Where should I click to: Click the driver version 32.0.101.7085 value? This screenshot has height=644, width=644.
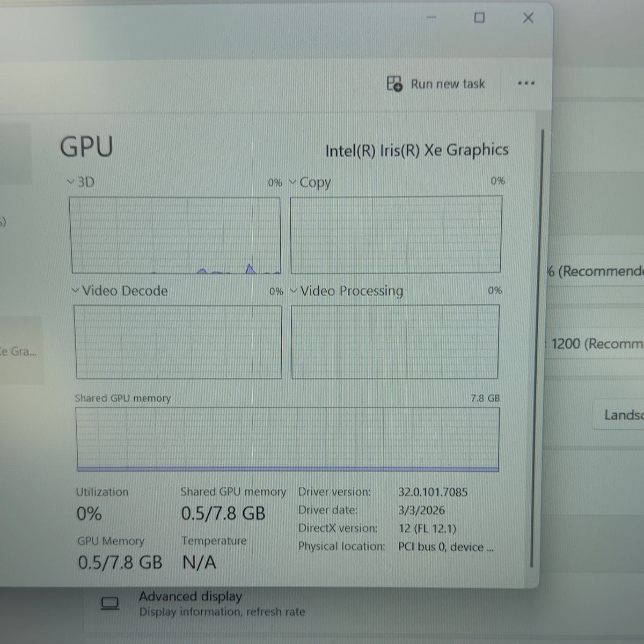tap(433, 492)
